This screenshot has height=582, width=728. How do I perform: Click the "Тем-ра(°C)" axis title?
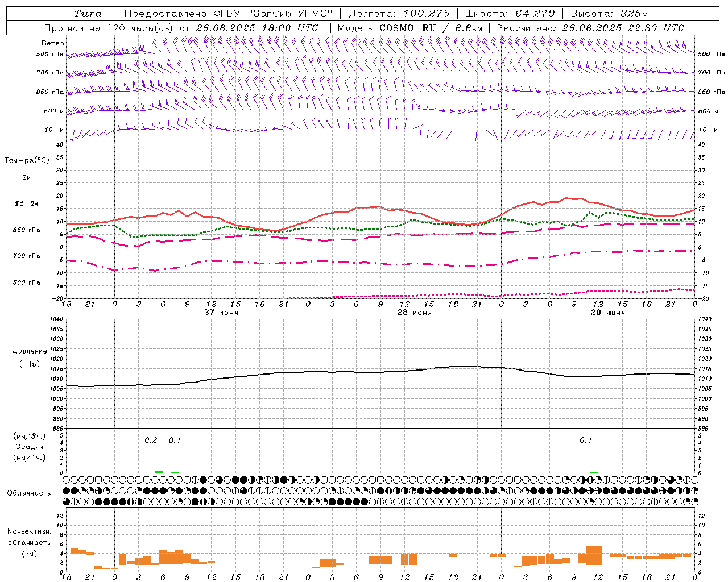coord(27,161)
